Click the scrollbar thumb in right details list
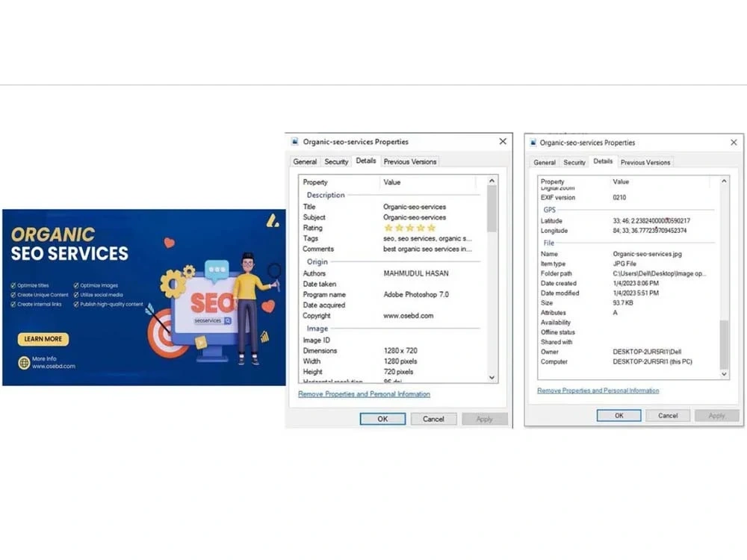 [x=724, y=343]
